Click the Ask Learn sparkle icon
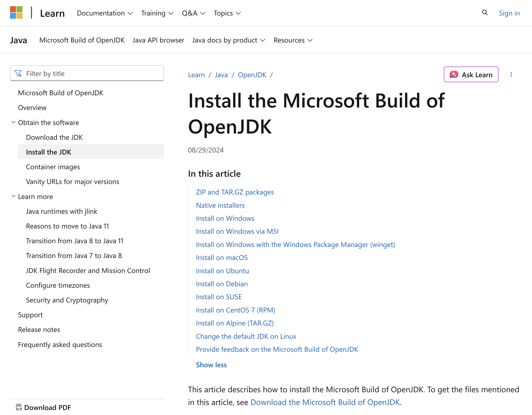 (454, 74)
